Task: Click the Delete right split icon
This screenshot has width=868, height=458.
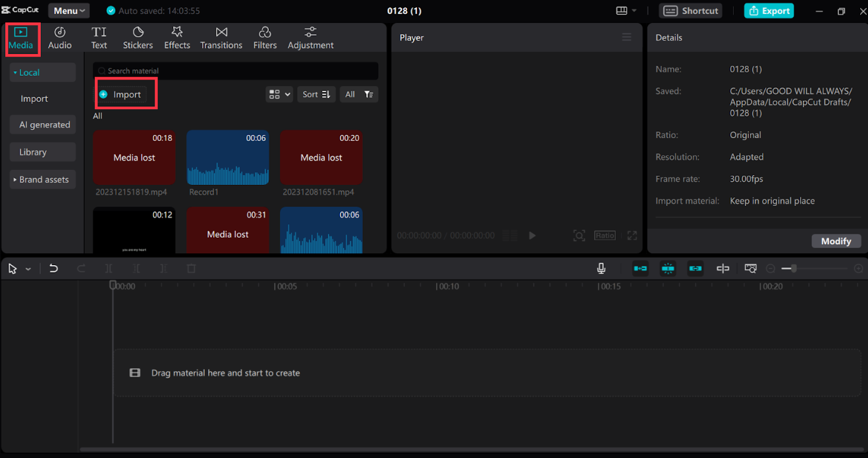Action: click(163, 268)
